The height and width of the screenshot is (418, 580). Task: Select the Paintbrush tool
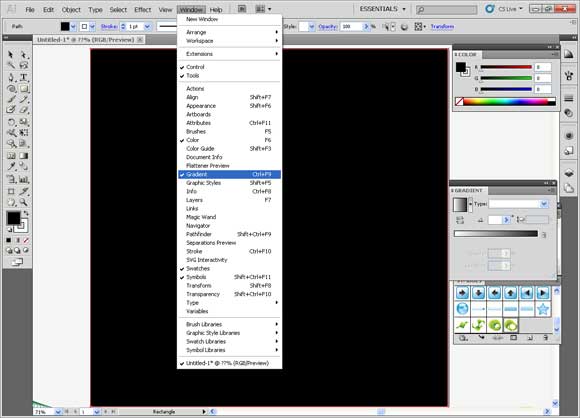point(11,99)
